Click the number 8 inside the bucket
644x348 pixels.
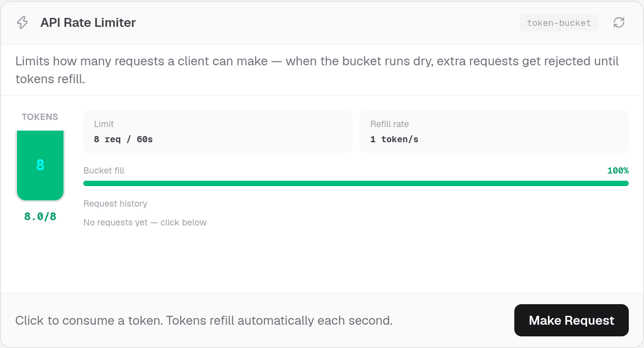click(40, 165)
